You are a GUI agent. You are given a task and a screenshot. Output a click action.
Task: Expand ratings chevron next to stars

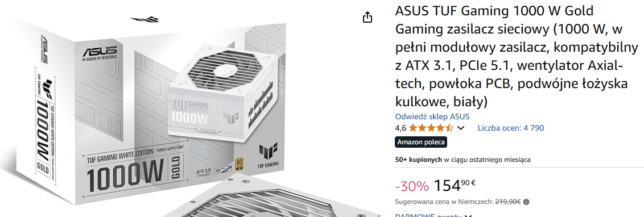(461, 128)
